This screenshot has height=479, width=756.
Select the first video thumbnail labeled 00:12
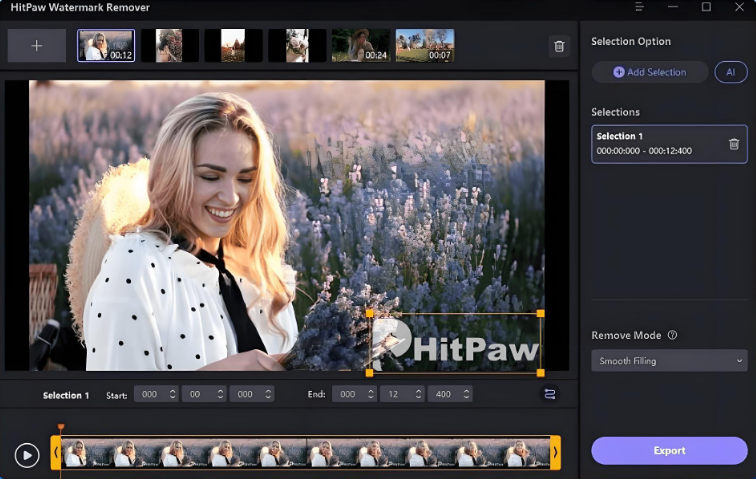click(x=106, y=45)
